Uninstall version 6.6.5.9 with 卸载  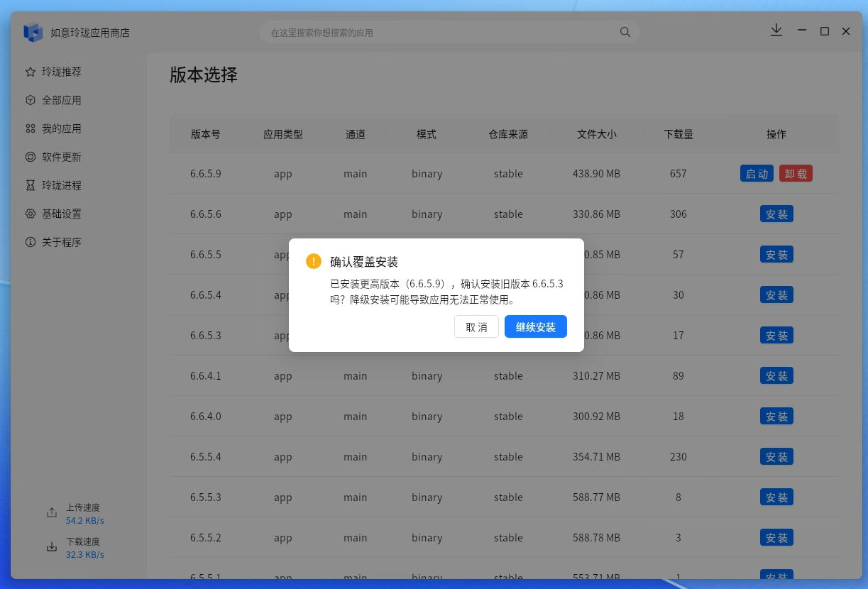point(796,174)
